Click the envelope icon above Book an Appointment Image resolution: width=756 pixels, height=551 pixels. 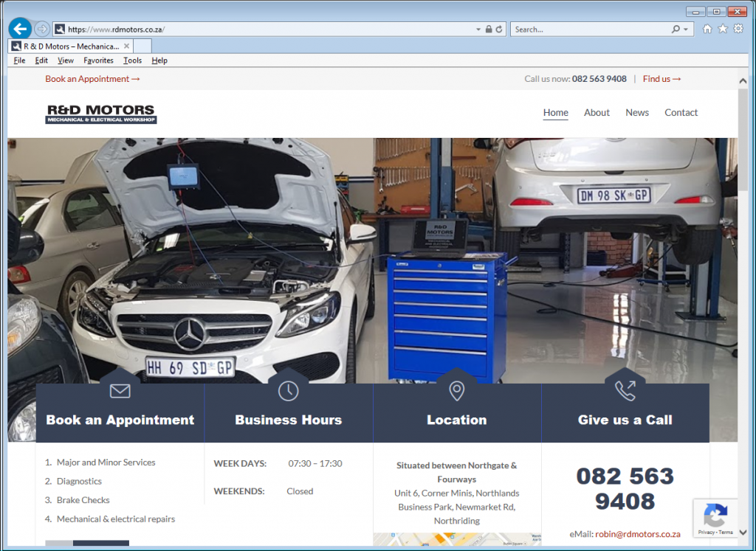(x=120, y=392)
